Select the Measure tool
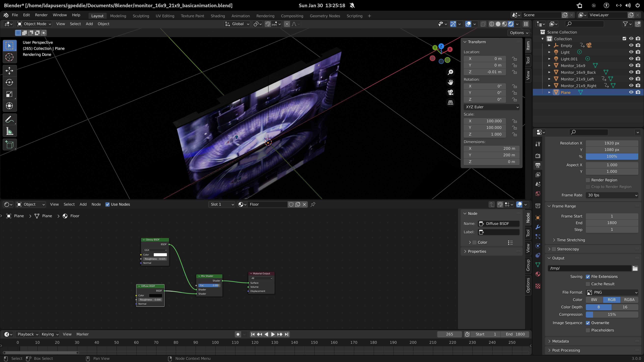 9,131
